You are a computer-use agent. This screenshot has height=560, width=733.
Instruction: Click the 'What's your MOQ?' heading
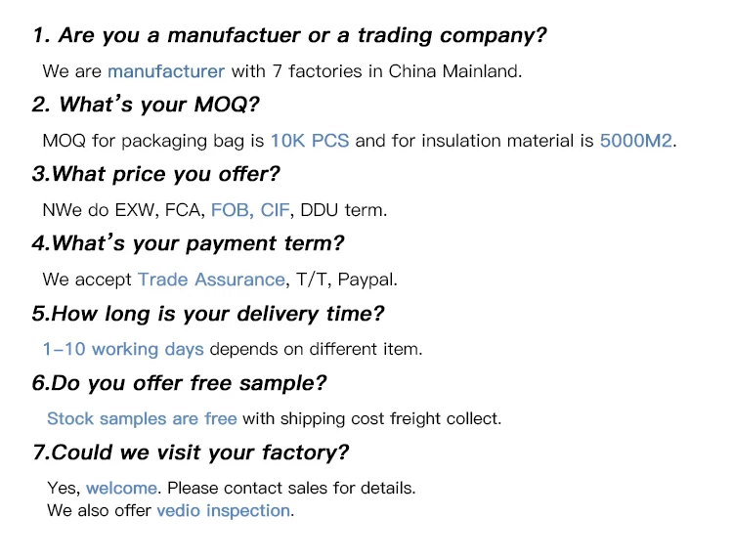pyautogui.click(x=158, y=106)
